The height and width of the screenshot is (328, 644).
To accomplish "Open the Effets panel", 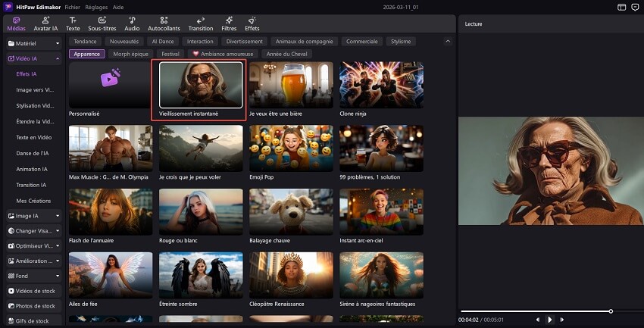I will pyautogui.click(x=252, y=23).
